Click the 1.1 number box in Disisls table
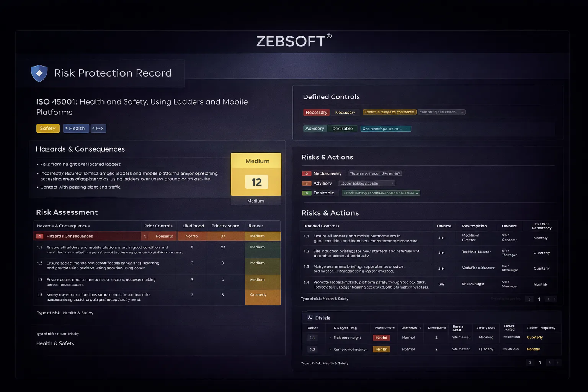 312,338
